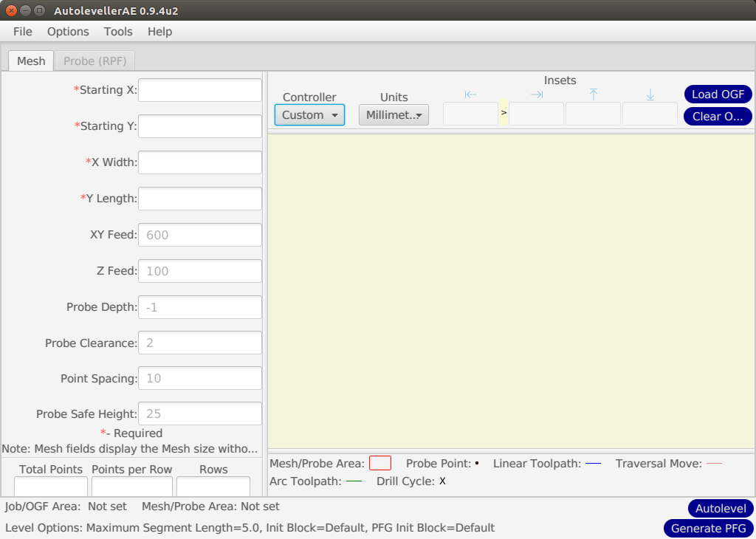Screen dimensions: 756x539
Task: Open the Tools menu
Action: tap(118, 32)
